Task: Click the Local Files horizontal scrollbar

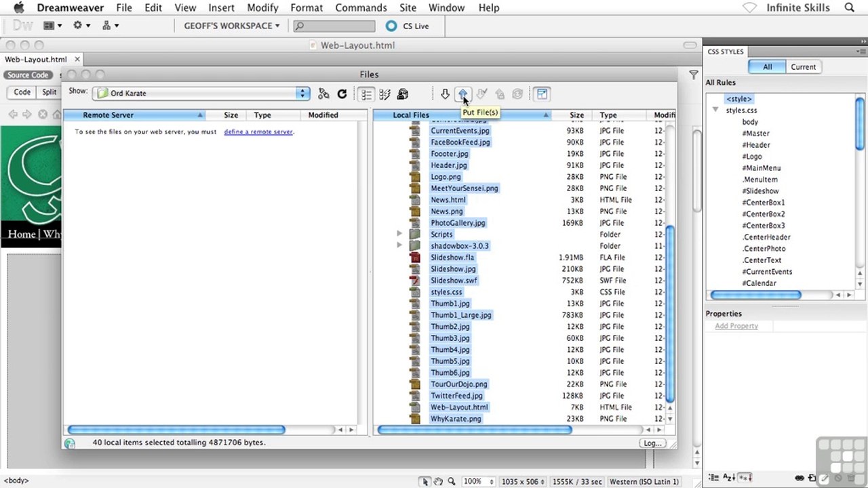Action: tap(475, 430)
